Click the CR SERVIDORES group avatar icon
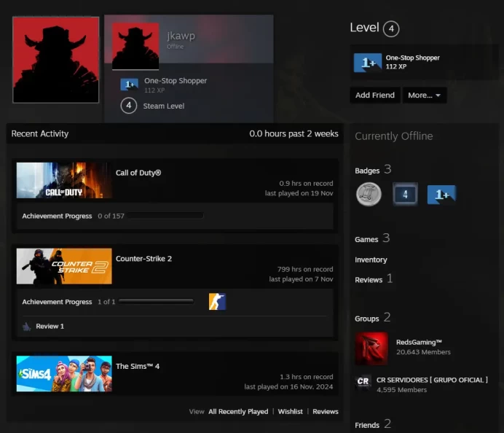The height and width of the screenshot is (433, 504). point(363,382)
